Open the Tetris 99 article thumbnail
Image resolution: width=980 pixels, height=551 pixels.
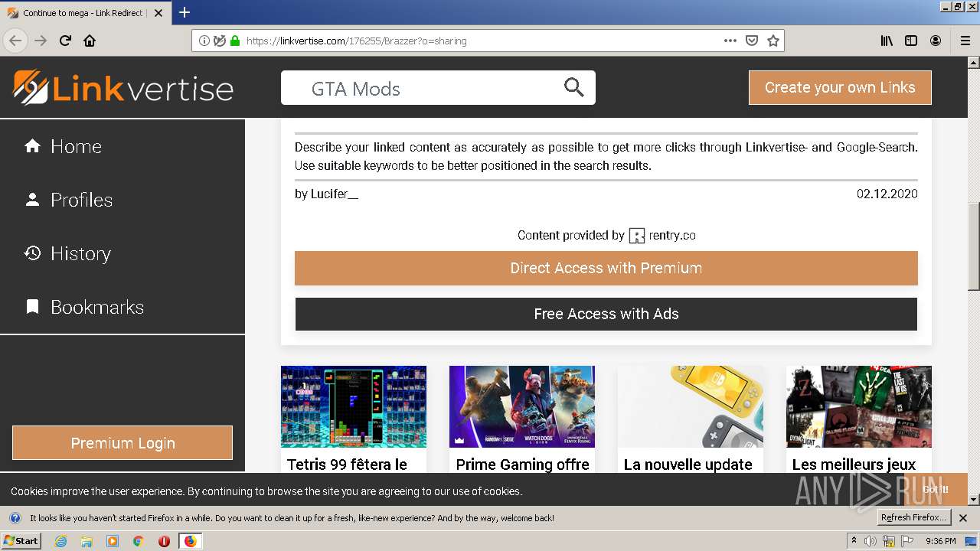[x=354, y=406]
